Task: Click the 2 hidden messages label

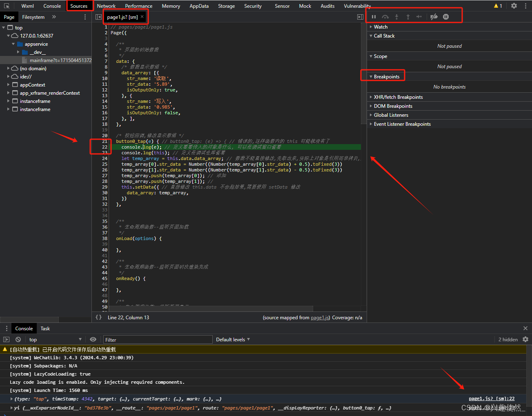Action: point(508,339)
